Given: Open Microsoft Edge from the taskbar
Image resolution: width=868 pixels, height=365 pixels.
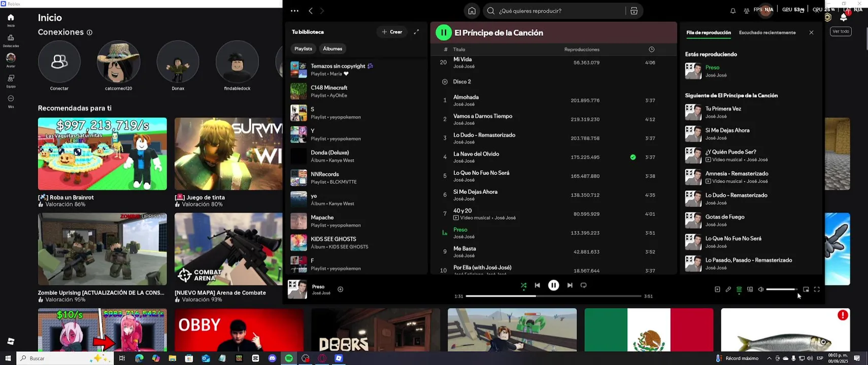Looking at the screenshot, I should coord(139,358).
